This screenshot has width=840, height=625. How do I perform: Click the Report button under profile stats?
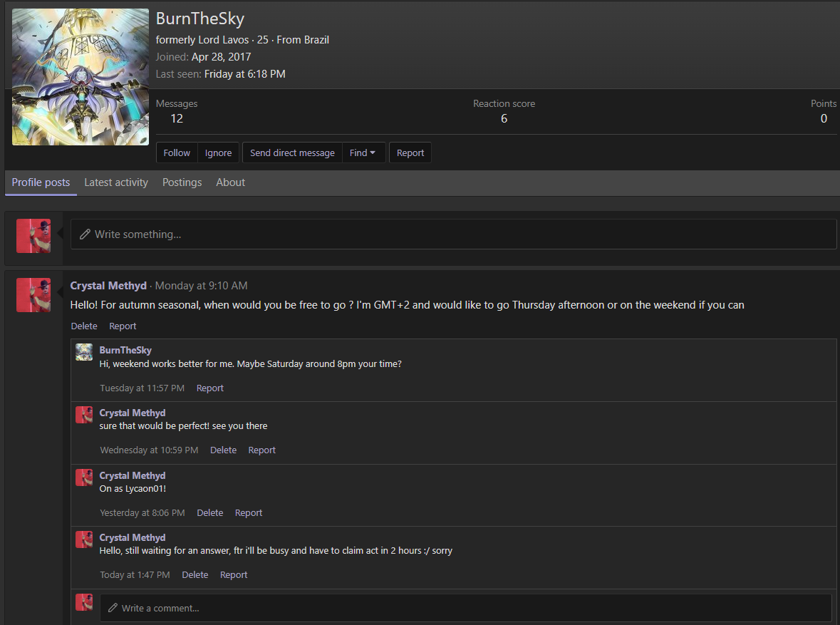pos(410,153)
